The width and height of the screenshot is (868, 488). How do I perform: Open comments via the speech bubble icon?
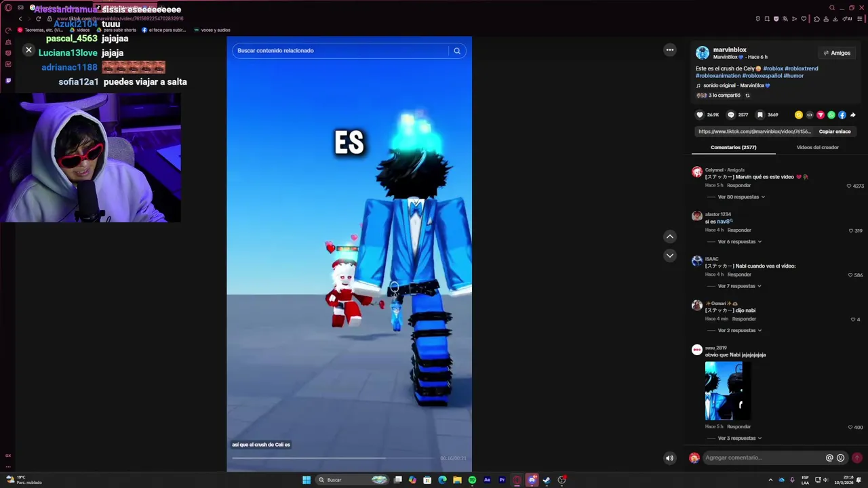tap(731, 115)
